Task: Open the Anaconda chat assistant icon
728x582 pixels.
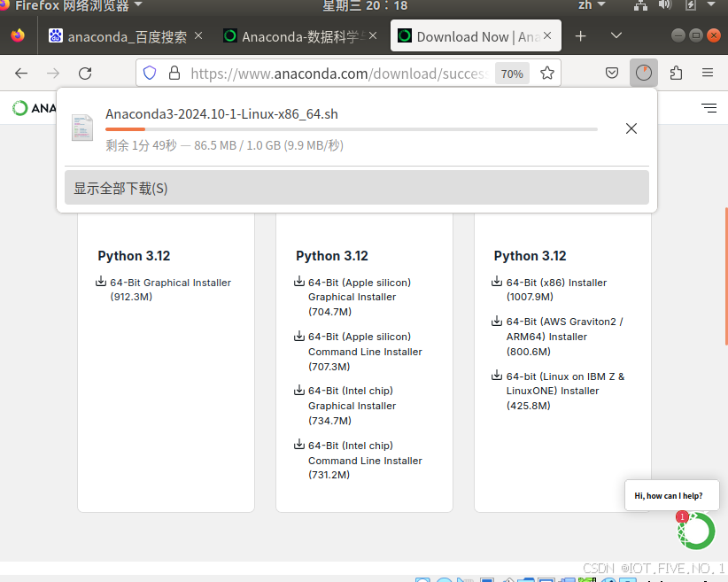Action: click(x=696, y=531)
